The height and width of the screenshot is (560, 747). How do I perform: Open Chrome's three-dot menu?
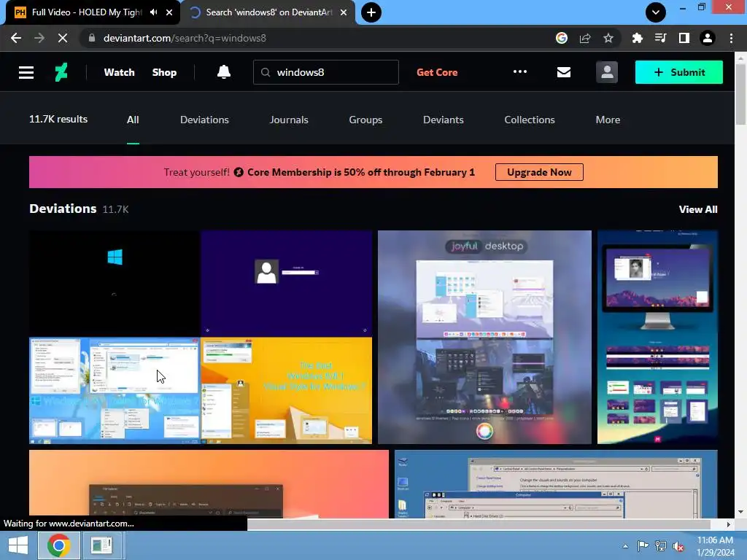pyautogui.click(x=731, y=38)
